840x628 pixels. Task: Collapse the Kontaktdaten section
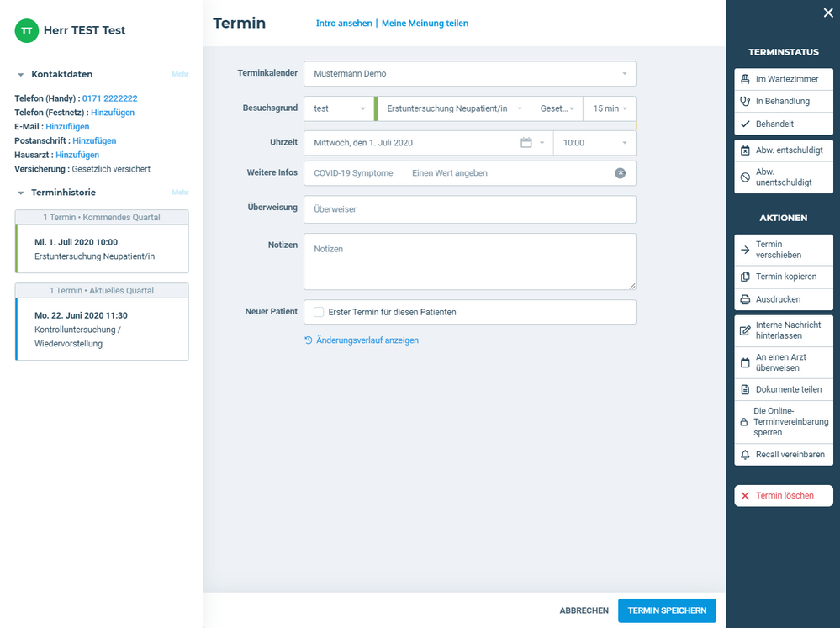(x=21, y=75)
